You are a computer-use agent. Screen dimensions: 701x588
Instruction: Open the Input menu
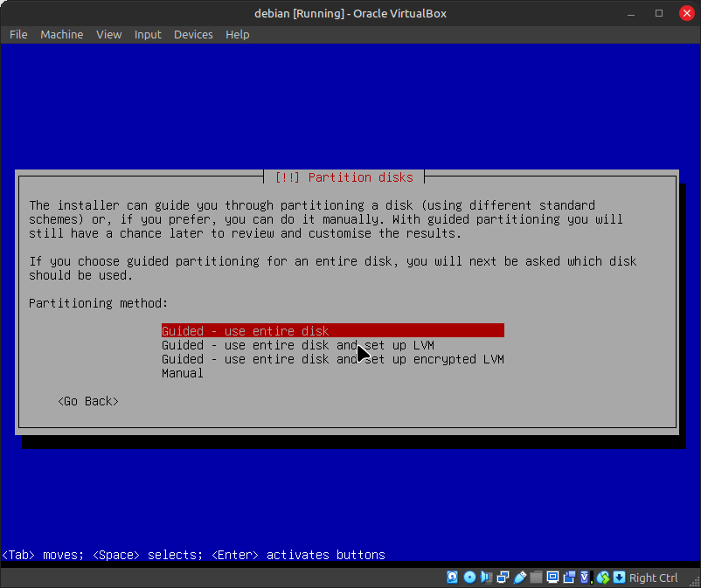tap(148, 34)
